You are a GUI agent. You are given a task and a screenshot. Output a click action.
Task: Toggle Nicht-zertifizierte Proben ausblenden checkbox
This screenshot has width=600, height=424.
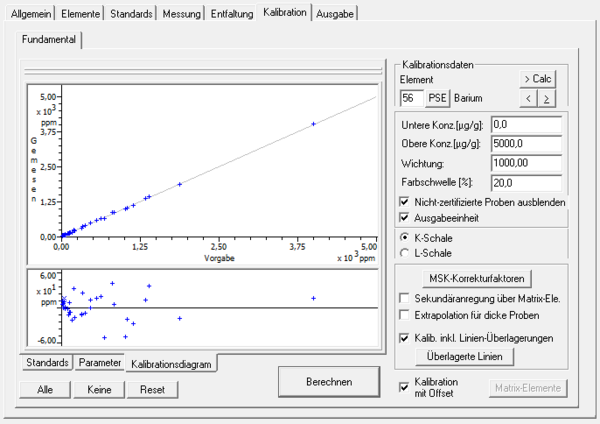pyautogui.click(x=404, y=202)
